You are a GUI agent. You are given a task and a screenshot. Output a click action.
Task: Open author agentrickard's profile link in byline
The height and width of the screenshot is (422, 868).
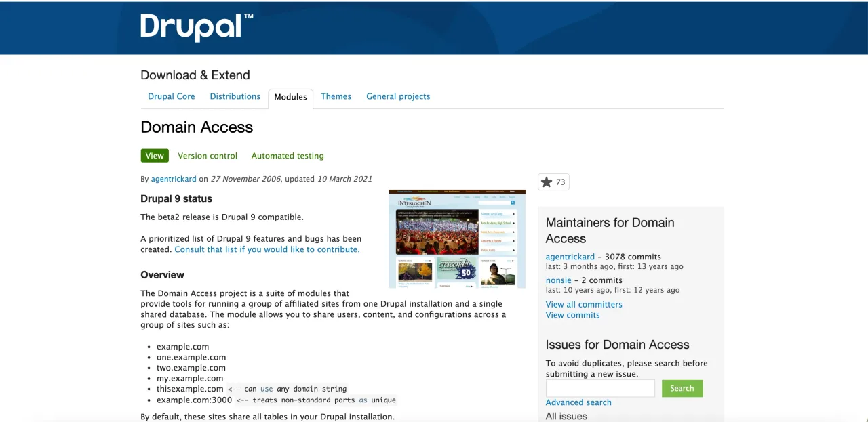(x=174, y=179)
